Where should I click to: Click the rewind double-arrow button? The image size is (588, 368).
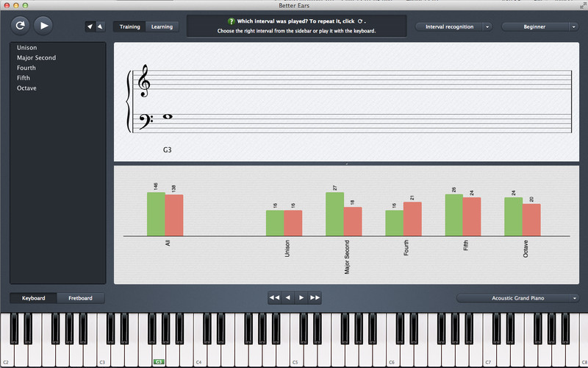[x=274, y=298]
